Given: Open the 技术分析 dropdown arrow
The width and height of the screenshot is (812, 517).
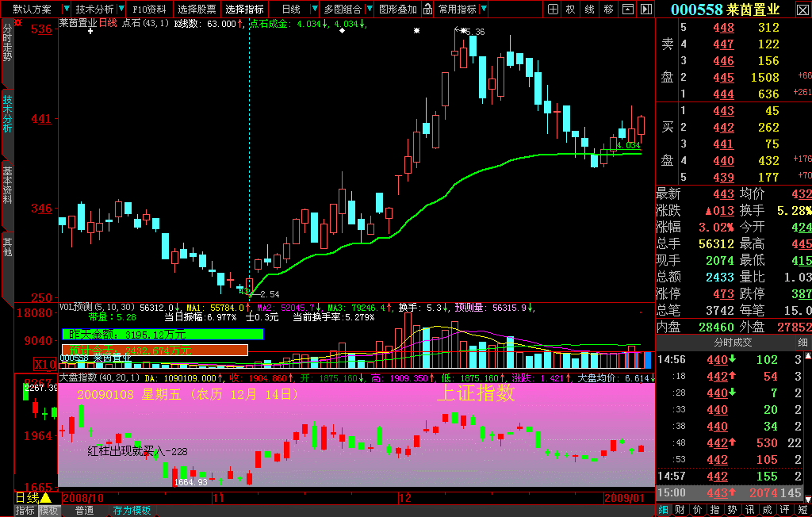Looking at the screenshot, I should pyautogui.click(x=121, y=9).
